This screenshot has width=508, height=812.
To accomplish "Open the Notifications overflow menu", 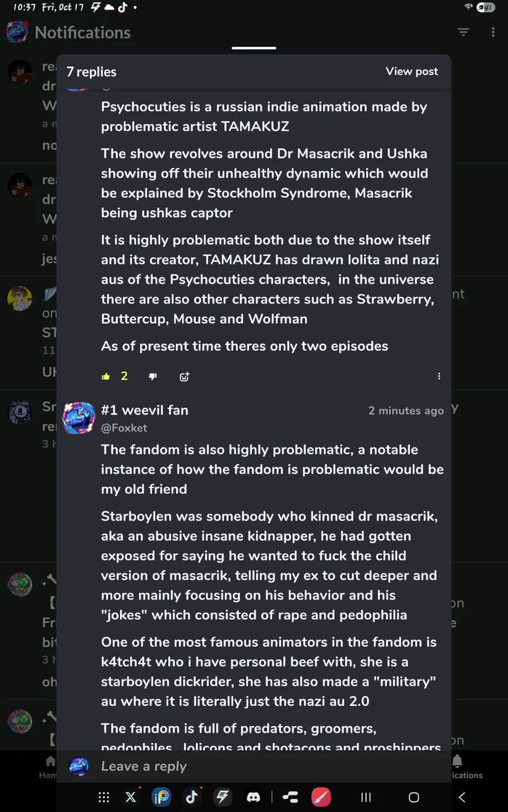I will (493, 33).
